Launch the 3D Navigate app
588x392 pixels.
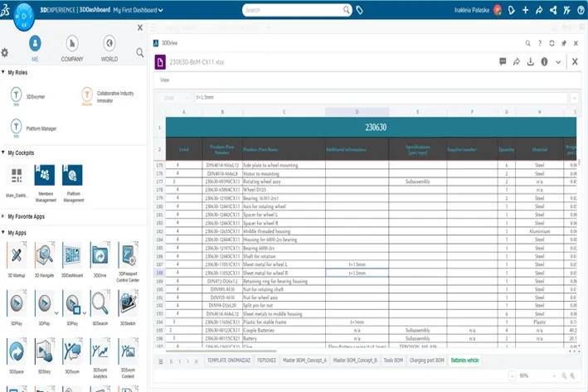coord(44,255)
